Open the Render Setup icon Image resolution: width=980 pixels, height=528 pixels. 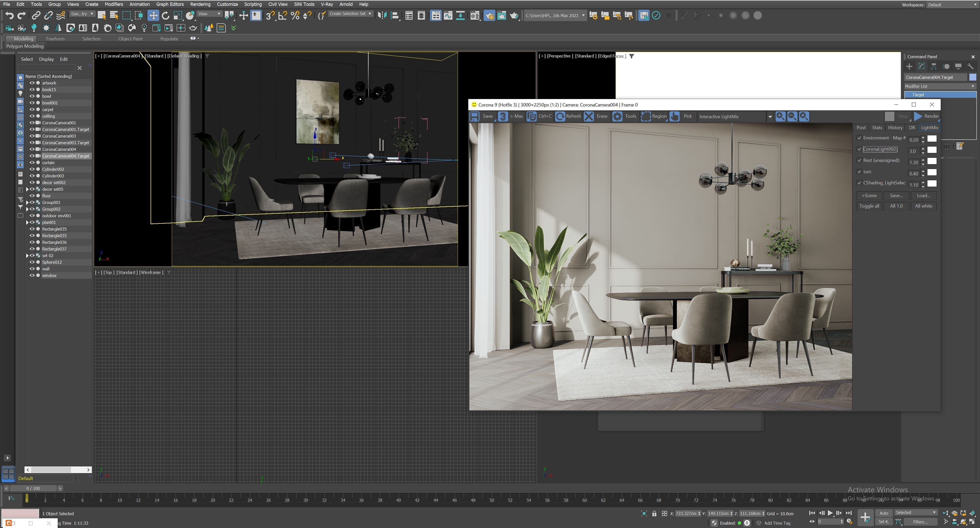tap(490, 16)
